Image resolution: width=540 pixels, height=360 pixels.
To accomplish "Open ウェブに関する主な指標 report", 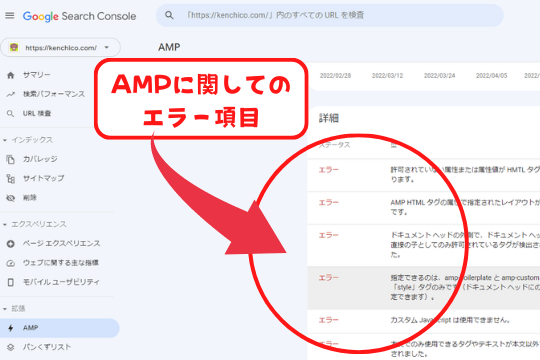I will point(61,263).
